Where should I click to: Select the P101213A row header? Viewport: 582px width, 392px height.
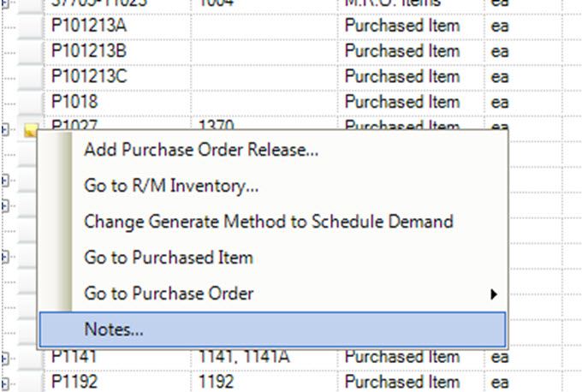pos(31,27)
